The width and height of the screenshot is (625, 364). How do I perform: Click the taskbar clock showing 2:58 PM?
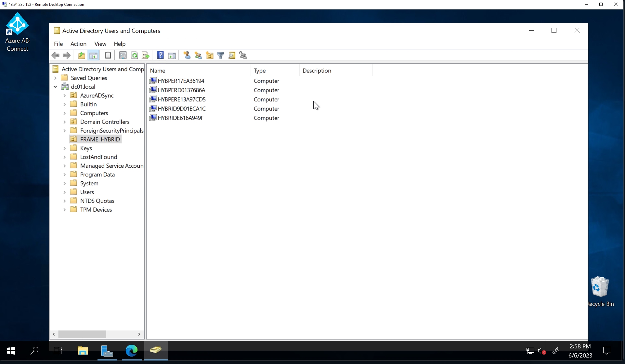coord(580,351)
